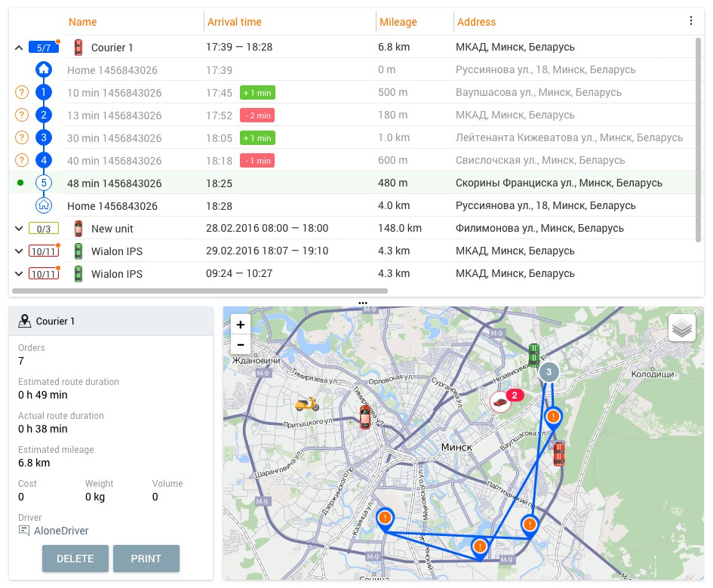Image resolution: width=713 pixels, height=588 pixels.
Task: Click the yellow scooter on the map
Action: [x=307, y=404]
